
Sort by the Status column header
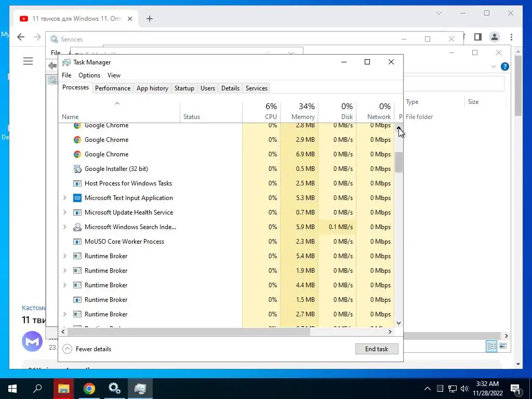[x=211, y=112]
